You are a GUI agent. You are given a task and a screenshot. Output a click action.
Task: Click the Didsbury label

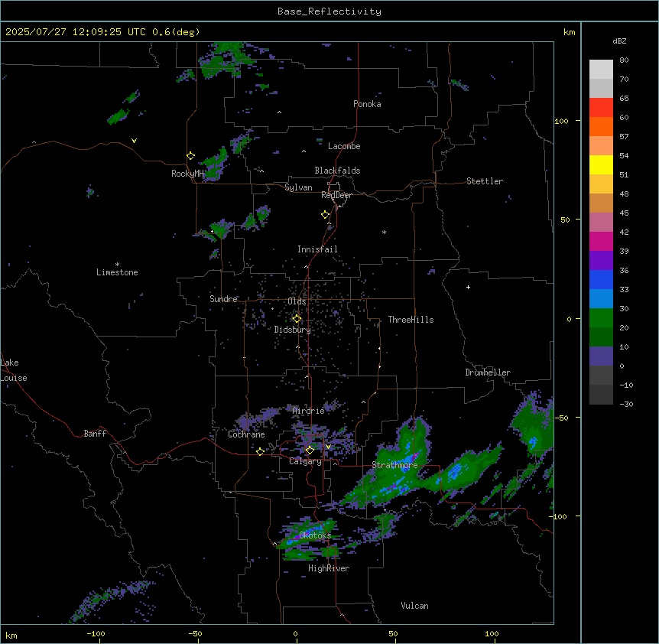click(x=293, y=330)
